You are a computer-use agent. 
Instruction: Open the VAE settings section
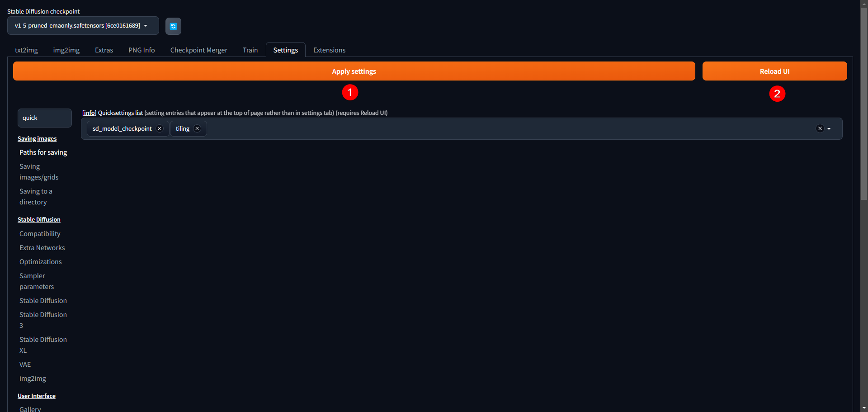click(x=25, y=365)
